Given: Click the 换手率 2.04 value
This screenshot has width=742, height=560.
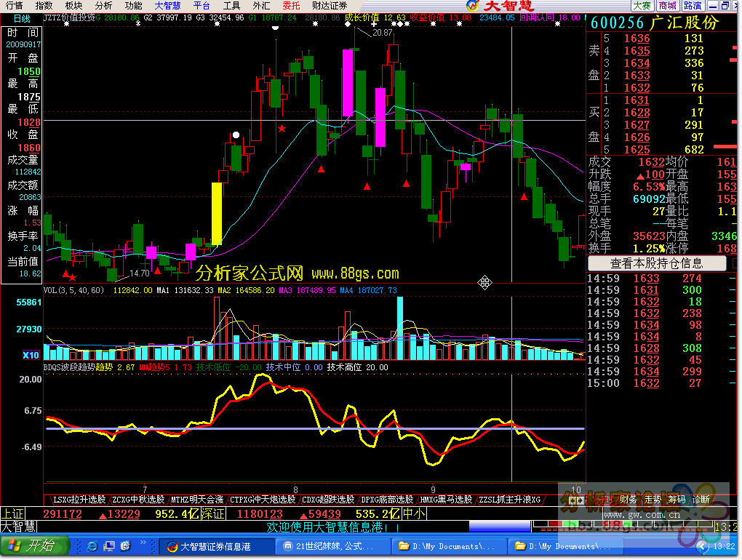Looking at the screenshot, I should [32, 248].
